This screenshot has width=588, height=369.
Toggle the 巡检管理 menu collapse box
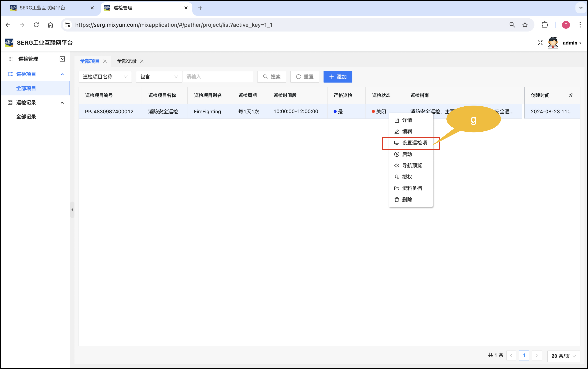62,59
